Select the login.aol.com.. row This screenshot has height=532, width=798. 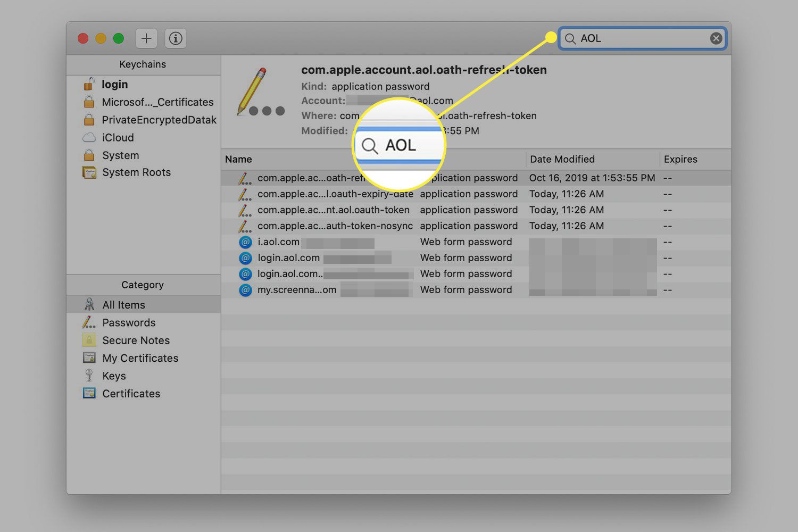coord(476,274)
